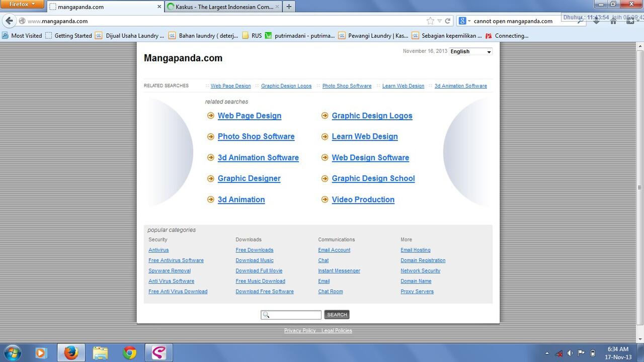Open the Downloads arrow toolbar icon
This screenshot has width=644, height=362.
point(597,21)
